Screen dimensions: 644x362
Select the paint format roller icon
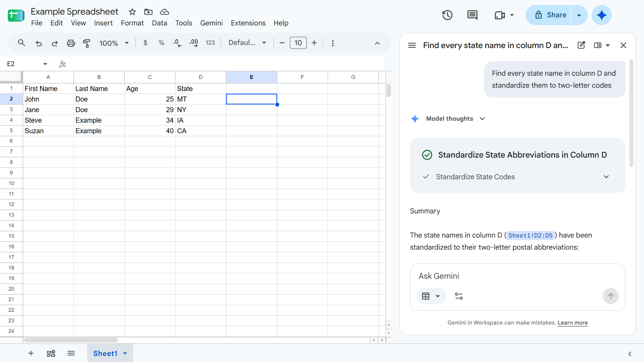pos(87,43)
